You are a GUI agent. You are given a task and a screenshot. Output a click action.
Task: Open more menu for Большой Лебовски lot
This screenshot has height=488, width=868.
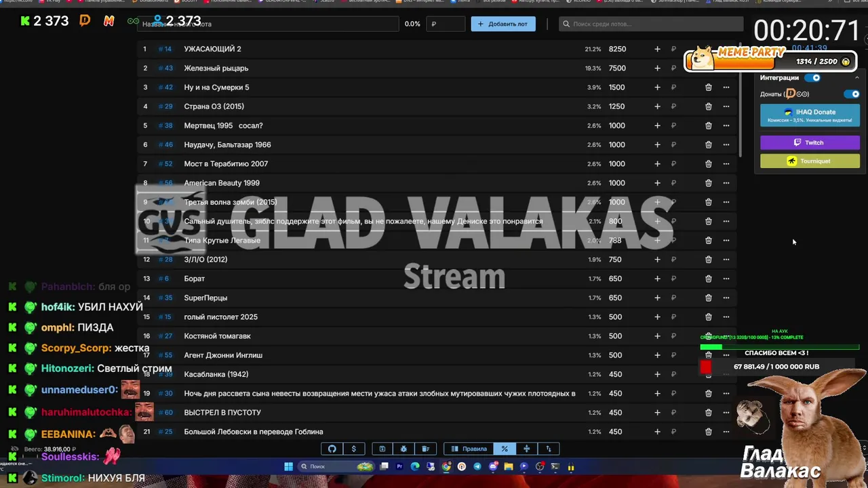tap(726, 432)
